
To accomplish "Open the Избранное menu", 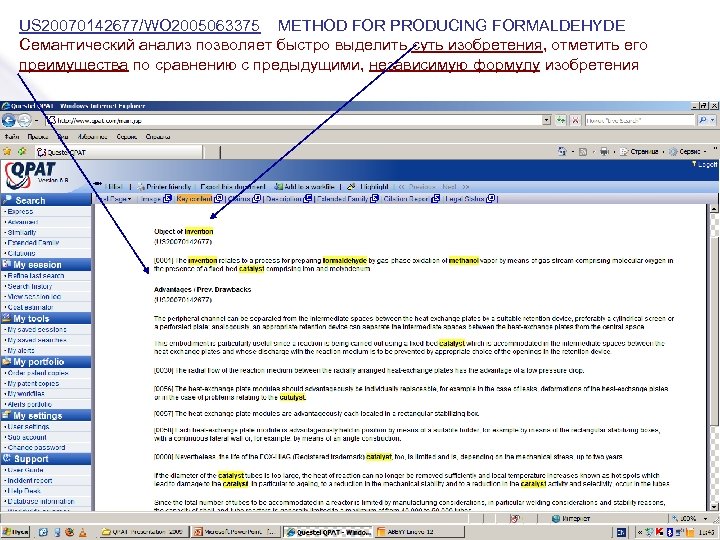I will (92, 137).
